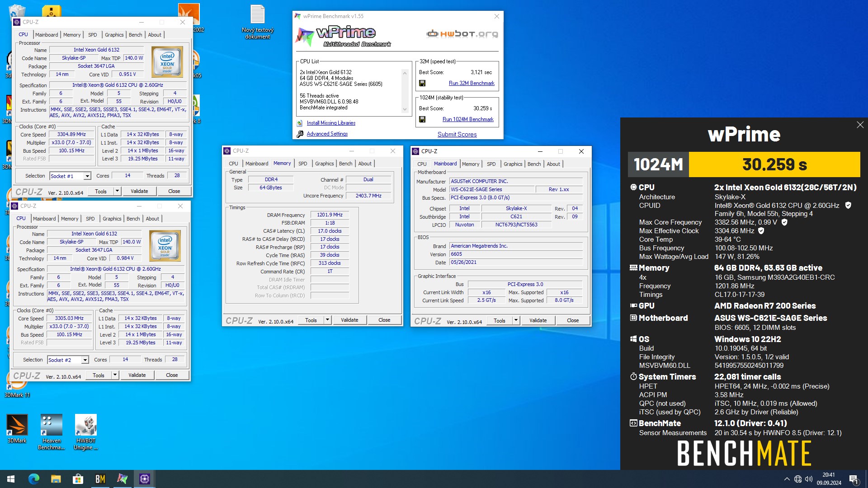Click the Submit Scores link
Viewport: 868px width, 488px height.
(x=457, y=134)
